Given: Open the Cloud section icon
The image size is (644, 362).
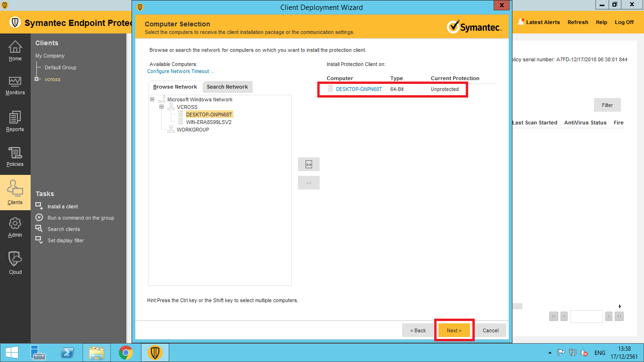Looking at the screenshot, I should (x=15, y=263).
